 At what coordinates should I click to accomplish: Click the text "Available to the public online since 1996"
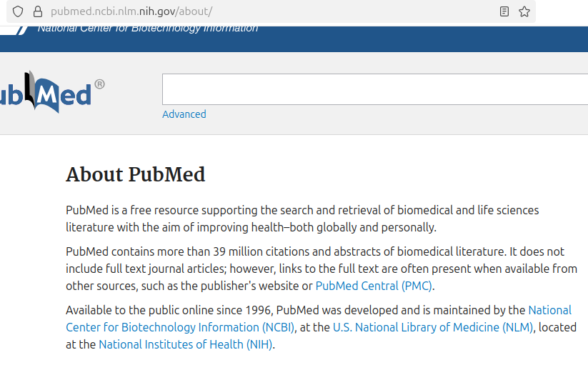[169, 310]
